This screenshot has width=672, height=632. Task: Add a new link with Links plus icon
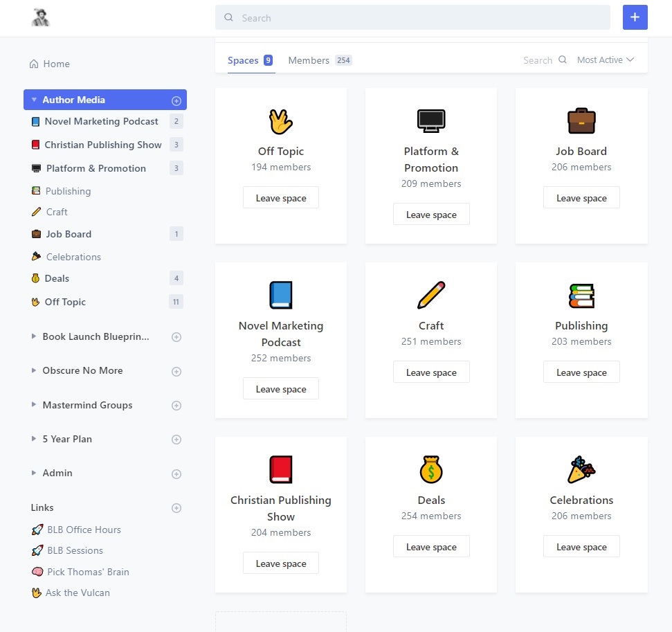coord(176,508)
